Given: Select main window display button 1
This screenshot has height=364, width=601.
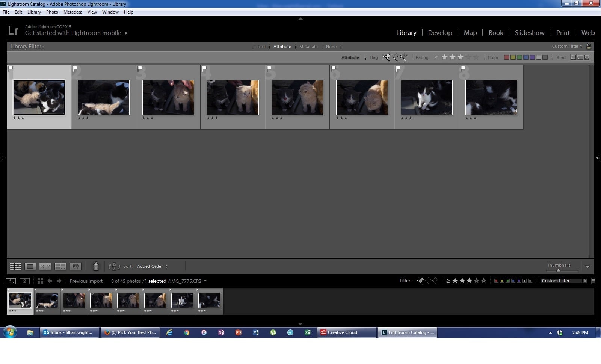Looking at the screenshot, I should point(11,281).
